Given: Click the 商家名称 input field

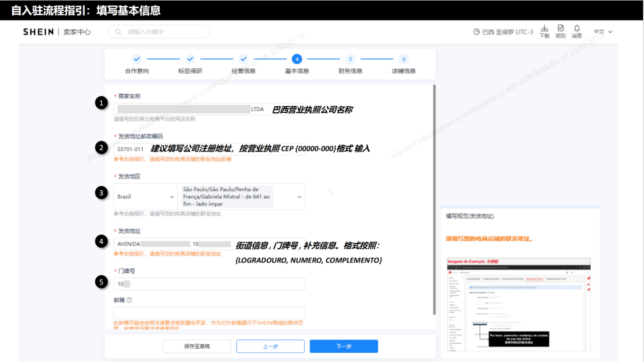Looking at the screenshot, I should [x=209, y=109].
